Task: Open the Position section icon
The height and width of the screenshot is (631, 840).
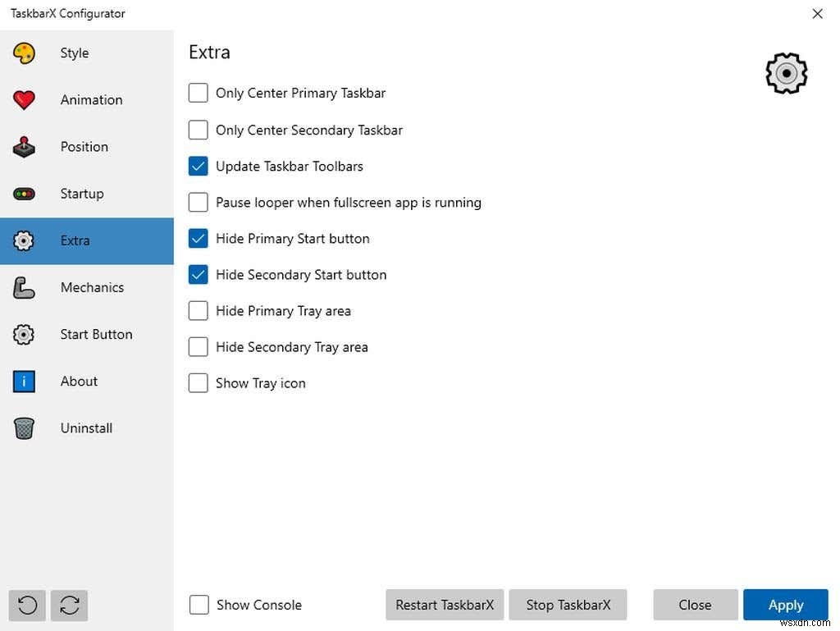Action: [24, 146]
